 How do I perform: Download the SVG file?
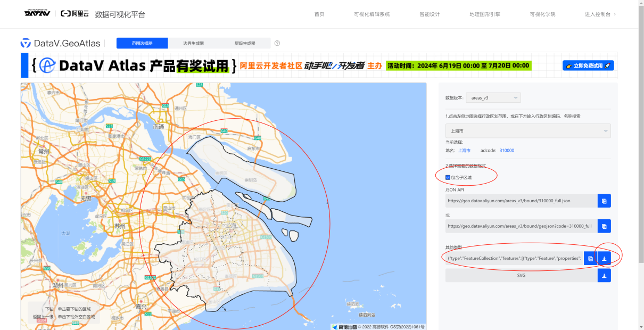(604, 276)
